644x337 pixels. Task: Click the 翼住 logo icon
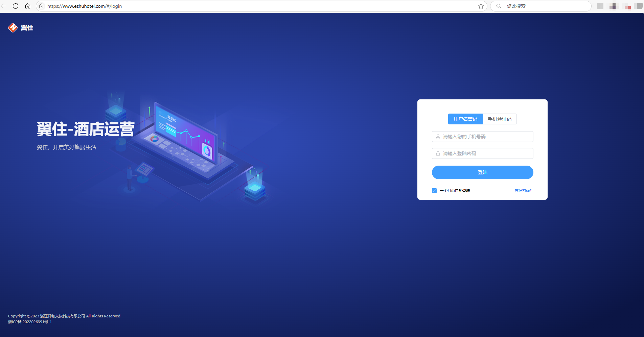tap(13, 28)
